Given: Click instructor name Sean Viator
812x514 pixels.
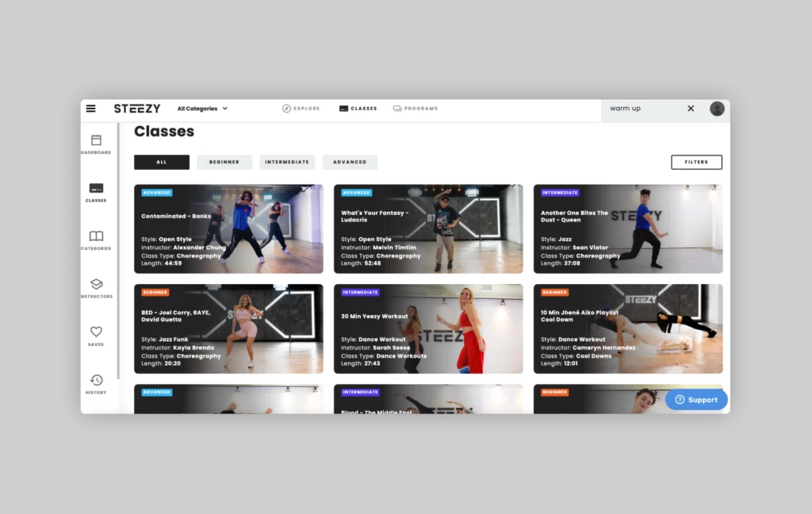Looking at the screenshot, I should 590,247.
